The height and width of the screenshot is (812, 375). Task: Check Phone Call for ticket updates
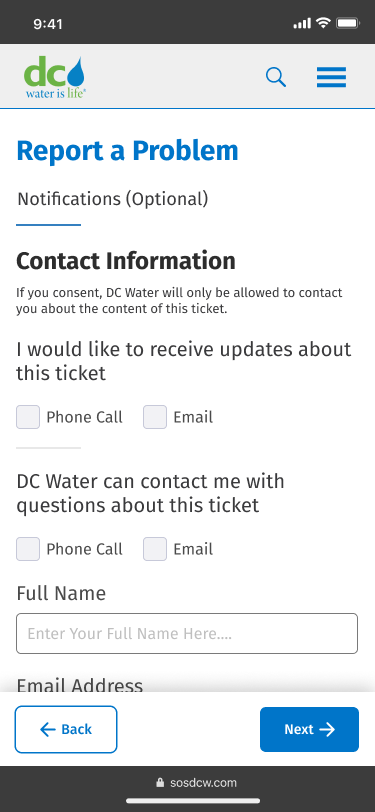point(28,417)
